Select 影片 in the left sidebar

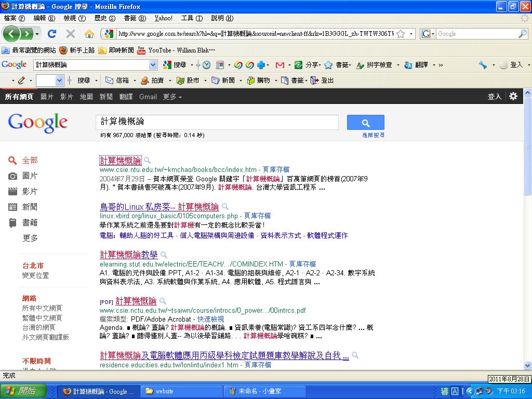[30, 191]
